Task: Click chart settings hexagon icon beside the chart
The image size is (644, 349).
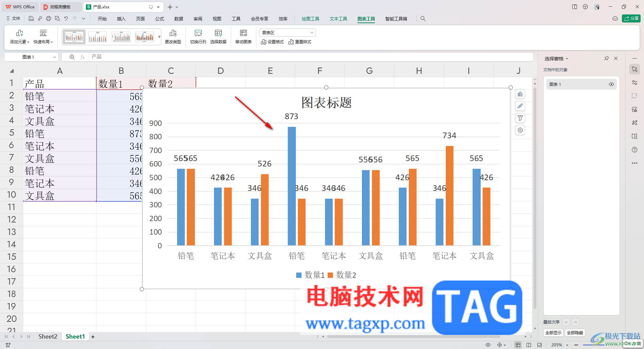Action: 520,130
